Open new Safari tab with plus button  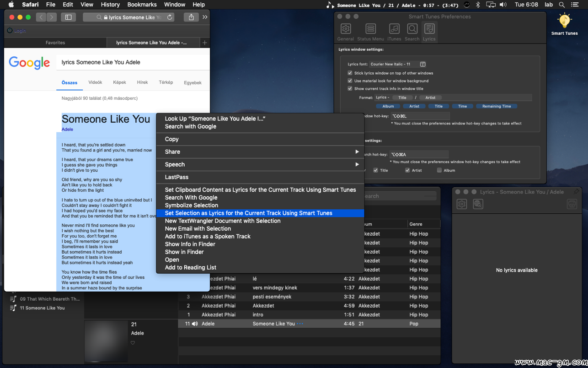(x=205, y=43)
